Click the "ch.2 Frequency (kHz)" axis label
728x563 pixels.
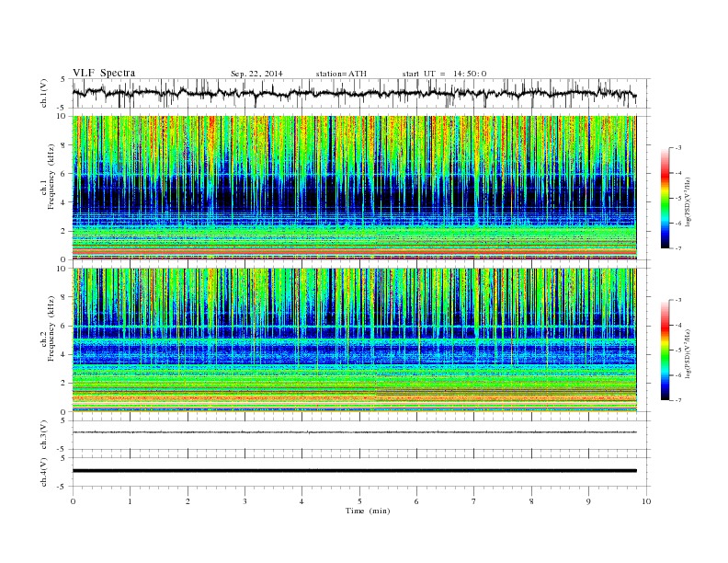(x=48, y=328)
